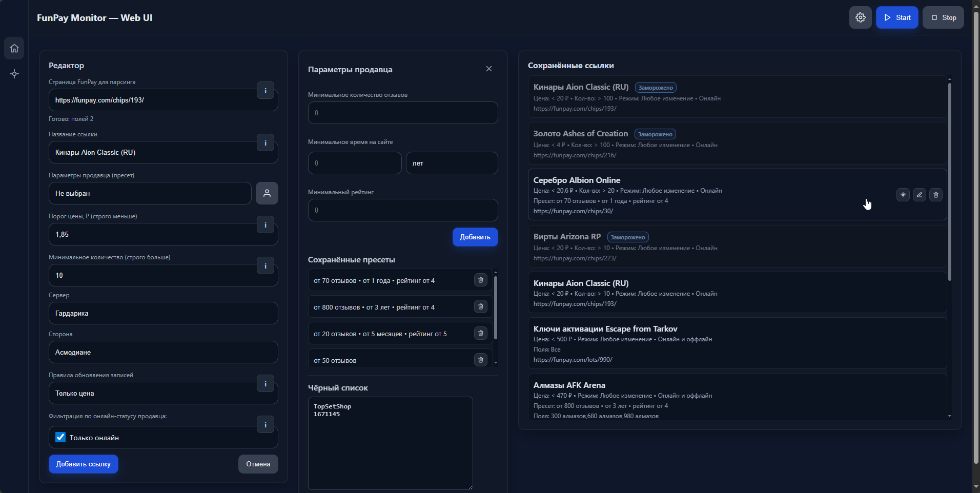The height and width of the screenshot is (493, 980).
Task: Click the Чёрный список text area
Action: tap(390, 443)
